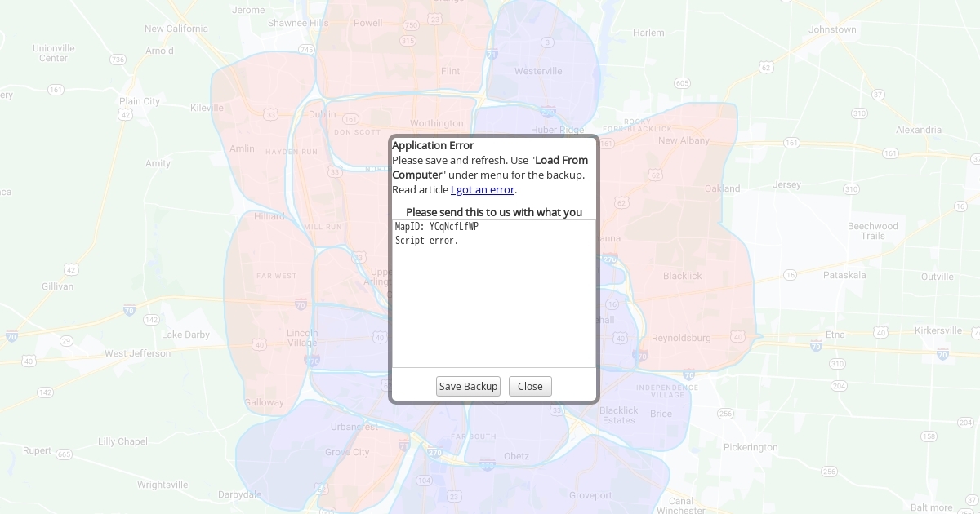Select the Alexandria town label
This screenshot has height=514, width=980.
(919, 130)
